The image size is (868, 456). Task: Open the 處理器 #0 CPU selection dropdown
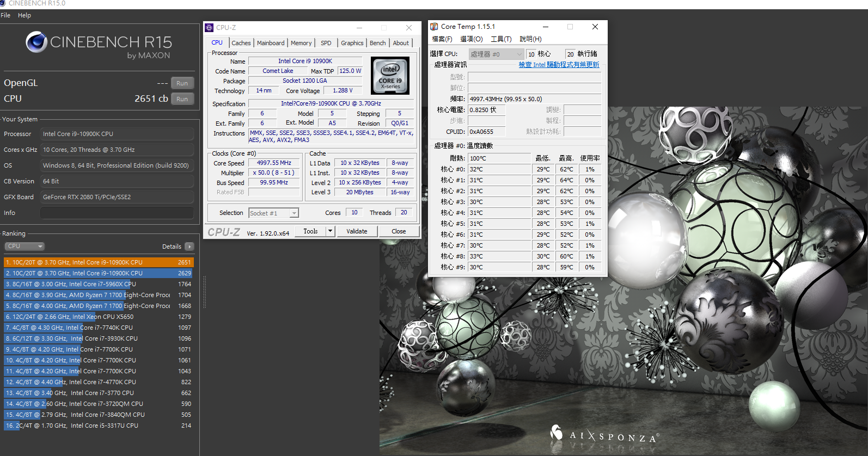496,54
